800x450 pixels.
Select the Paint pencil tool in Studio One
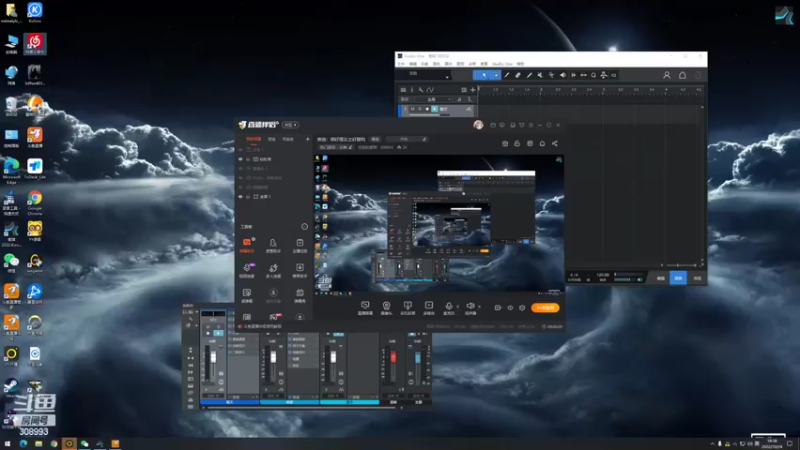529,75
